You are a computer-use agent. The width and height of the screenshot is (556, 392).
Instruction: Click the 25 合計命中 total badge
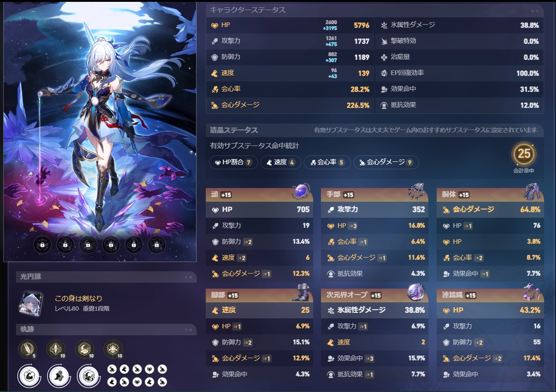524,155
